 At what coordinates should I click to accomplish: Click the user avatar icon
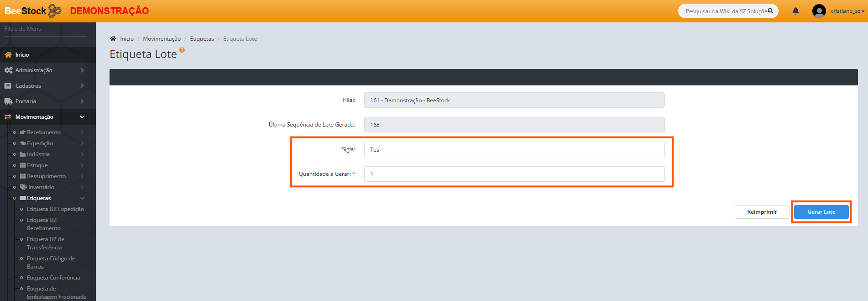click(x=819, y=11)
